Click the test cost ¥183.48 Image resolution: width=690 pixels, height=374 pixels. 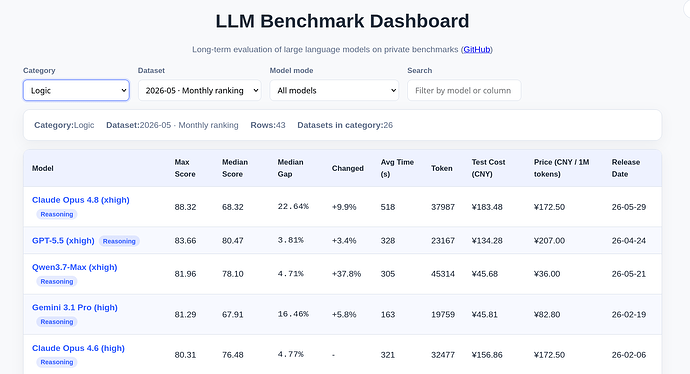click(x=487, y=207)
